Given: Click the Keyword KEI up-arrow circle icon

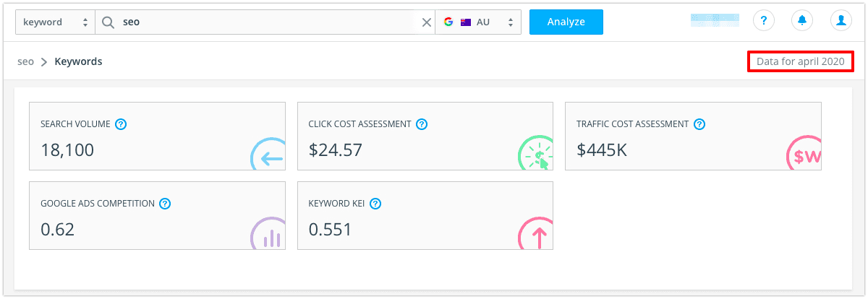Looking at the screenshot, I should pyautogui.click(x=536, y=234).
